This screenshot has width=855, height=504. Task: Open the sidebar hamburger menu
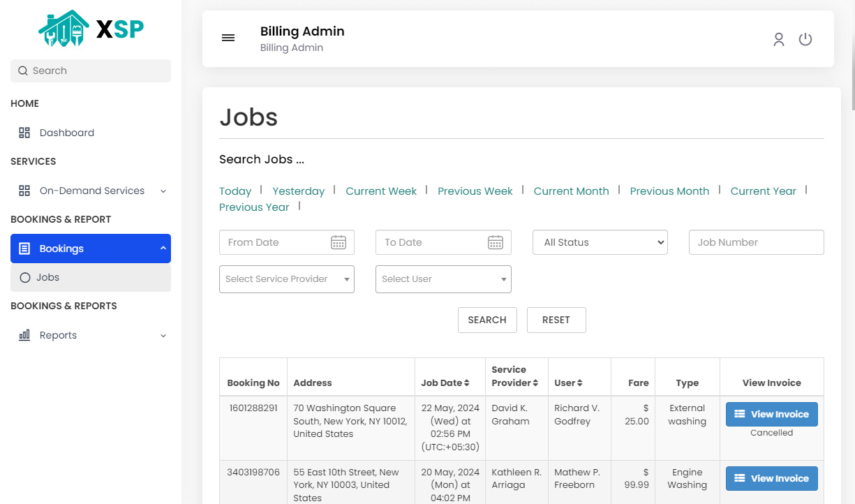click(228, 38)
